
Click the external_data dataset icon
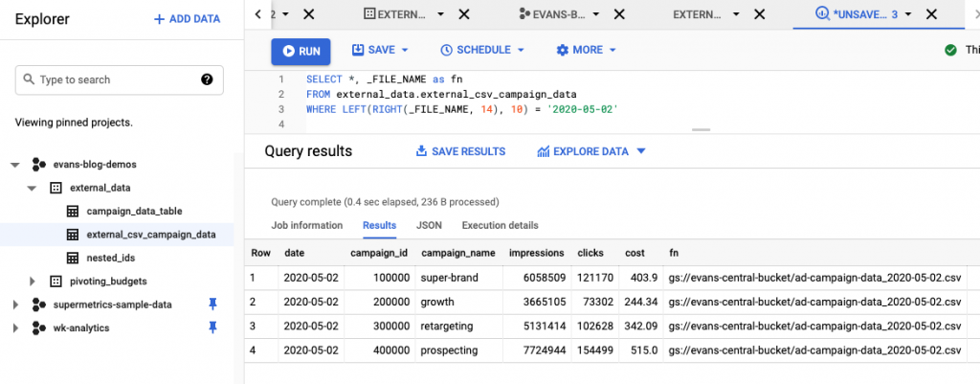pyautogui.click(x=55, y=188)
